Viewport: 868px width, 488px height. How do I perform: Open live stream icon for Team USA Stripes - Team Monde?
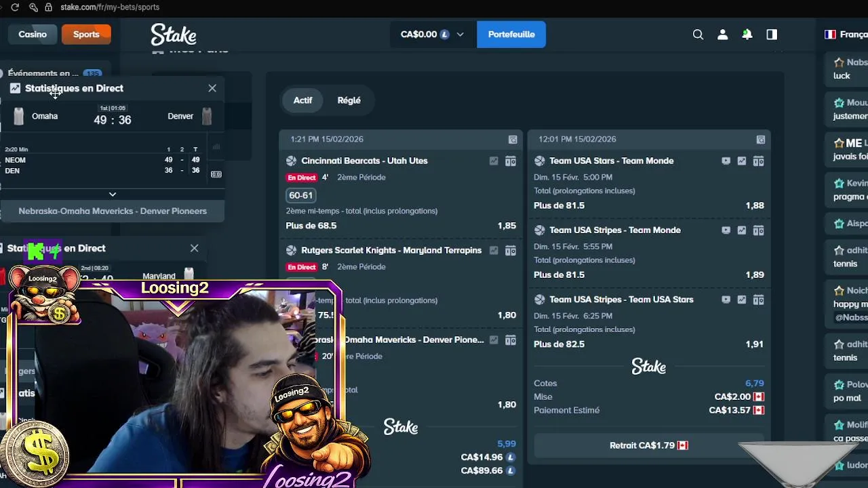click(726, 230)
